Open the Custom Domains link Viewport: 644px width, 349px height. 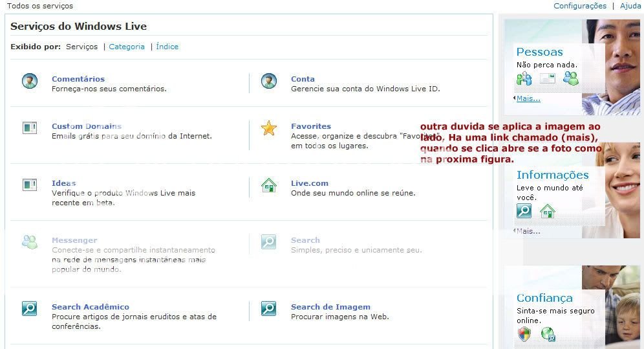coord(87,126)
